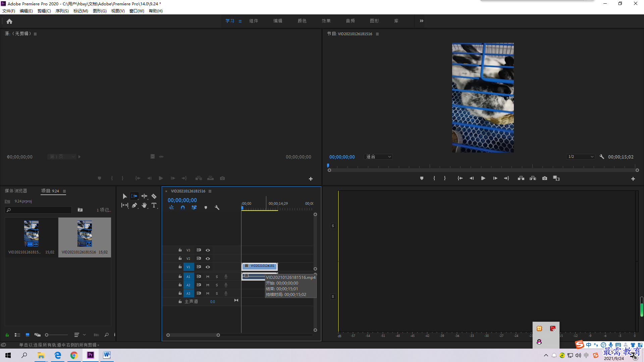Click Lift button in program monitor
The width and height of the screenshot is (644, 362).
521,178
